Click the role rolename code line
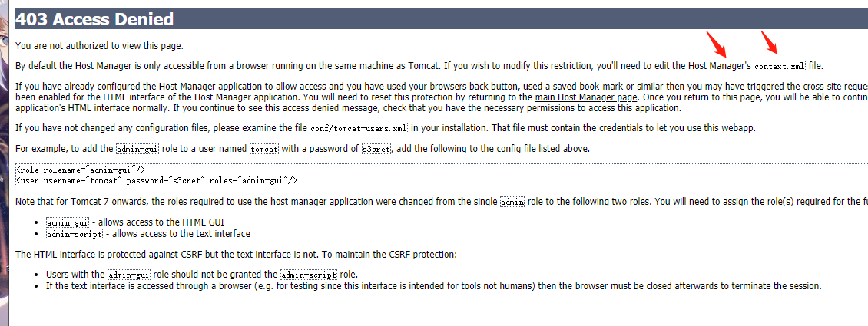This screenshot has width=868, height=326. [80, 170]
